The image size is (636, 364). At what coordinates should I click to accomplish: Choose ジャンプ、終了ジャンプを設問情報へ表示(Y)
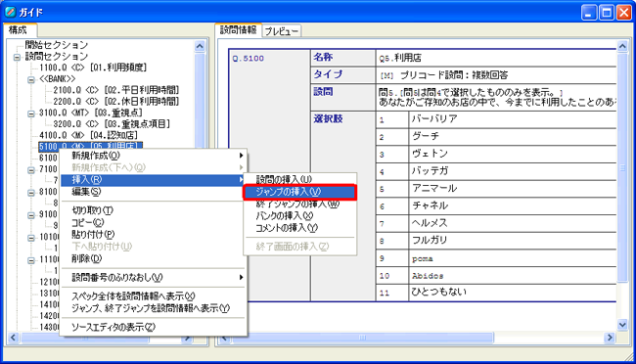[x=154, y=308]
